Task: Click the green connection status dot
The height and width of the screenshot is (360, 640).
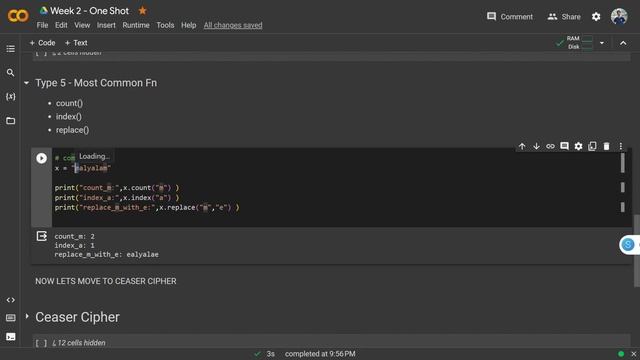Action: [x=621, y=354]
